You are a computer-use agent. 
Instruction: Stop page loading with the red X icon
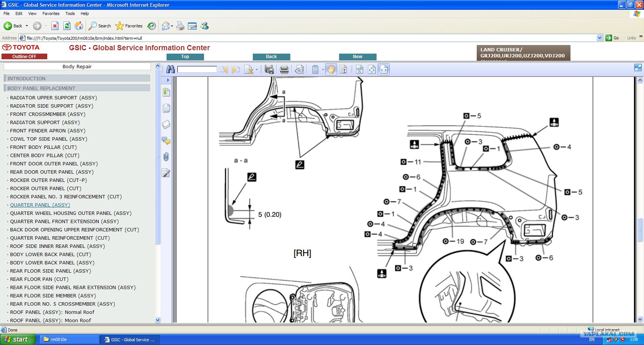click(55, 26)
